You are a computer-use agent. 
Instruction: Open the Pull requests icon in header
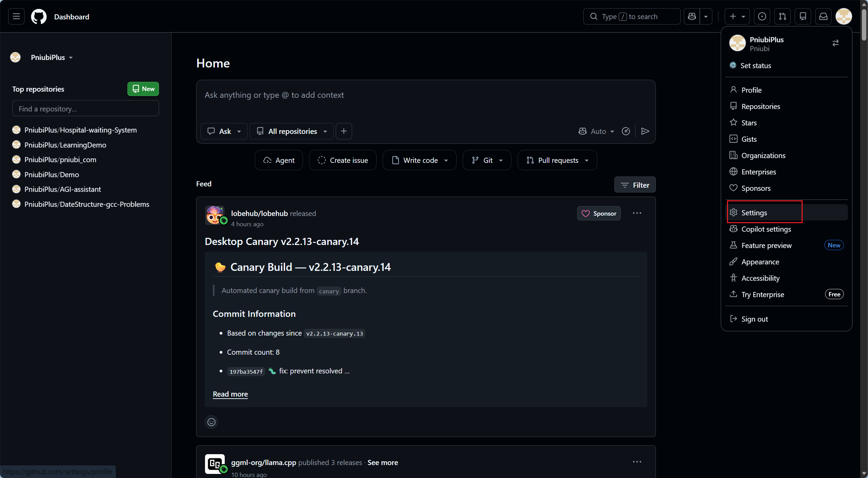783,16
